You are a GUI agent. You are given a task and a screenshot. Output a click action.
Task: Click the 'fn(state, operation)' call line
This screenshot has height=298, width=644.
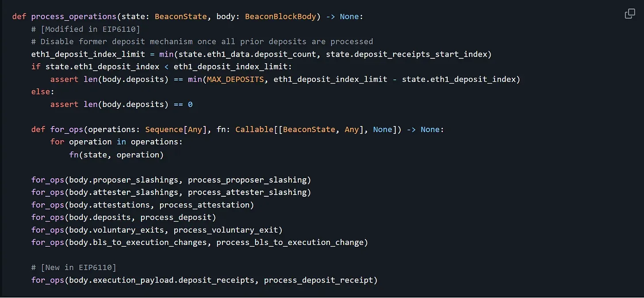coord(116,155)
